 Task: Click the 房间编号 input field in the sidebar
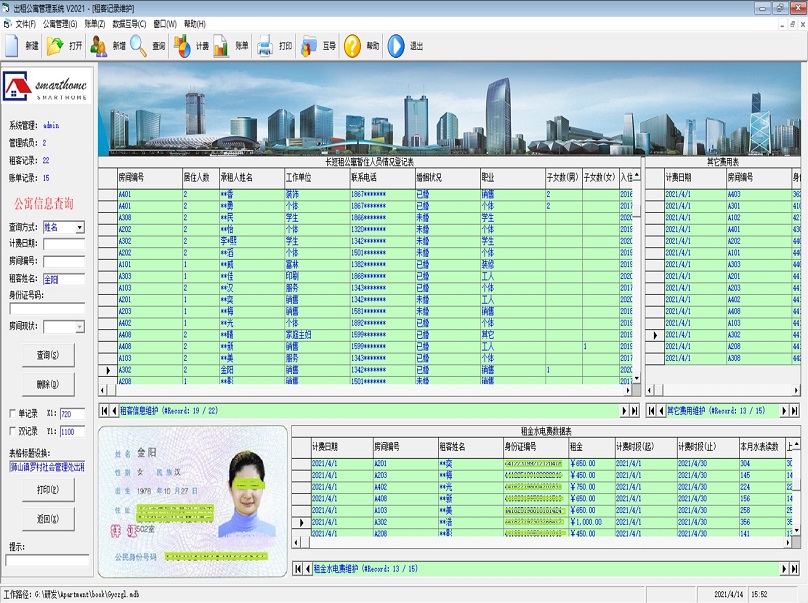tap(63, 262)
